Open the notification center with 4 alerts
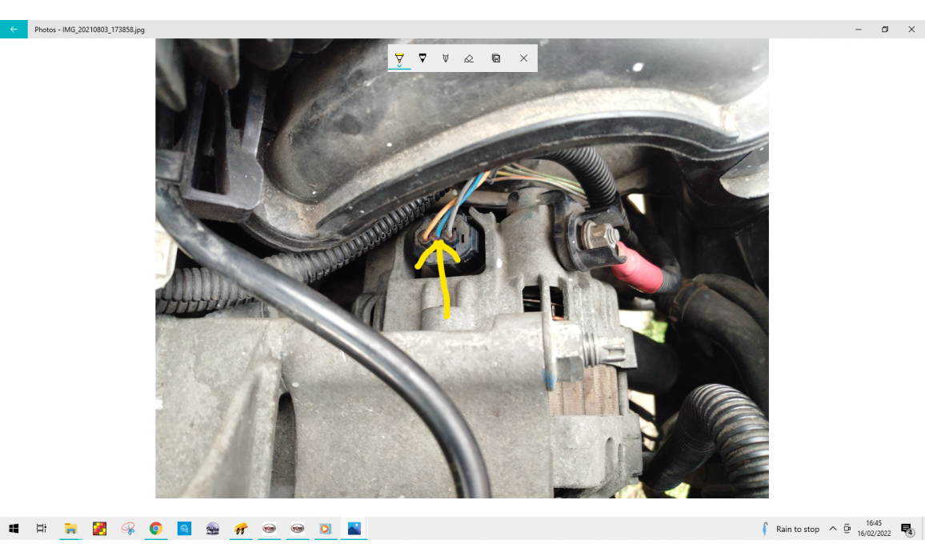The height and width of the screenshot is (560, 925). coord(907,529)
